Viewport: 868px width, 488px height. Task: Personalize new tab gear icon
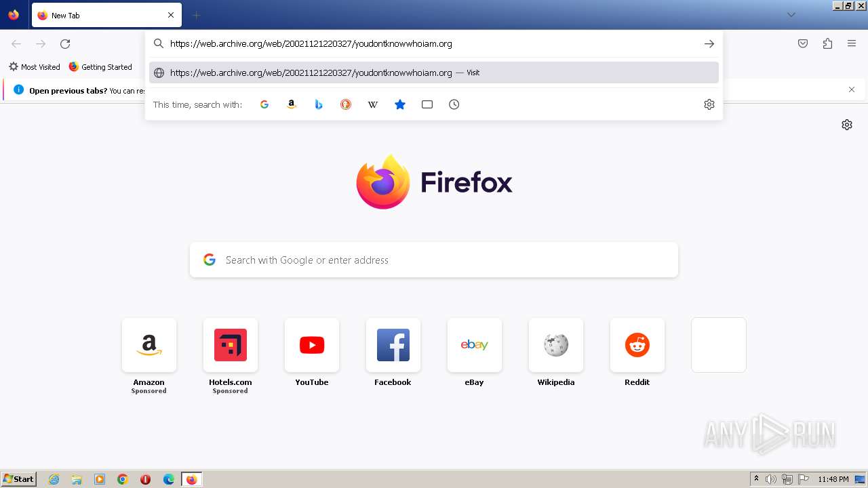pyautogui.click(x=847, y=125)
